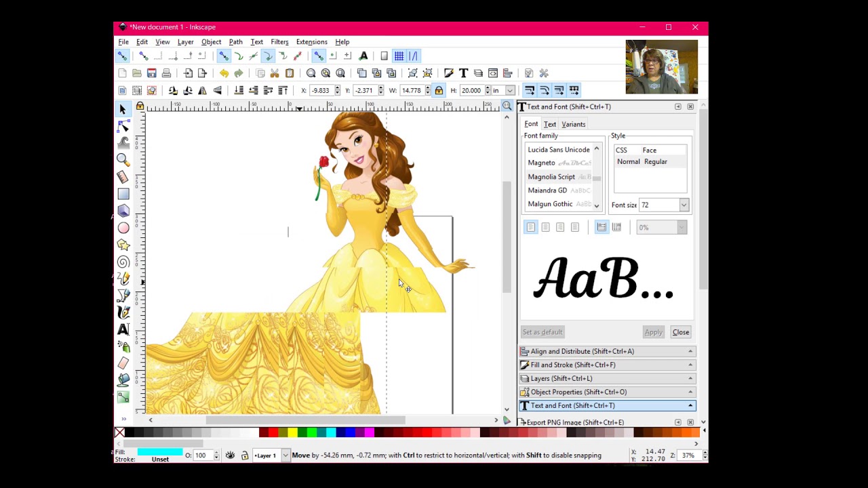Click the Paste clipboard icon
Image resolution: width=868 pixels, height=488 pixels.
click(x=290, y=73)
